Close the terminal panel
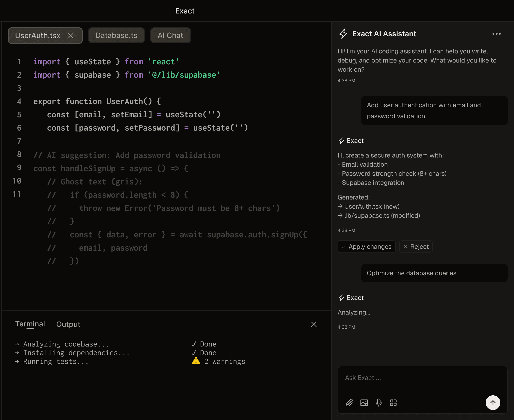The height and width of the screenshot is (420, 514). [x=314, y=324]
